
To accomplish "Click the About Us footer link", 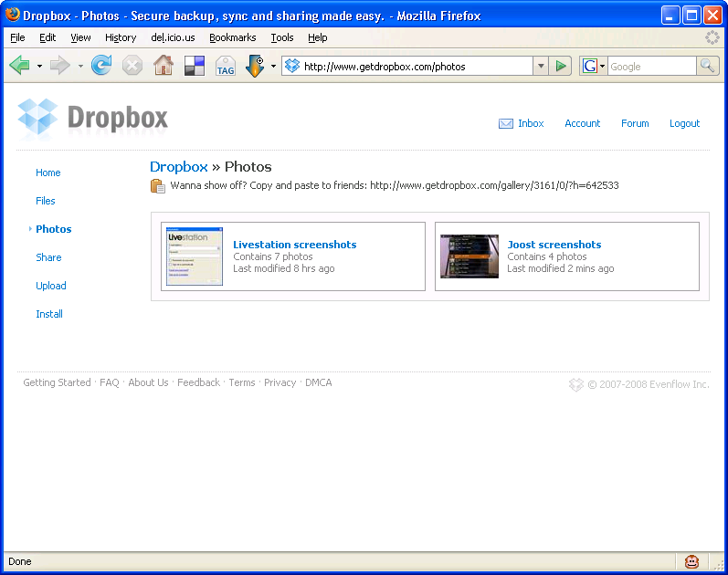I will point(148,382).
